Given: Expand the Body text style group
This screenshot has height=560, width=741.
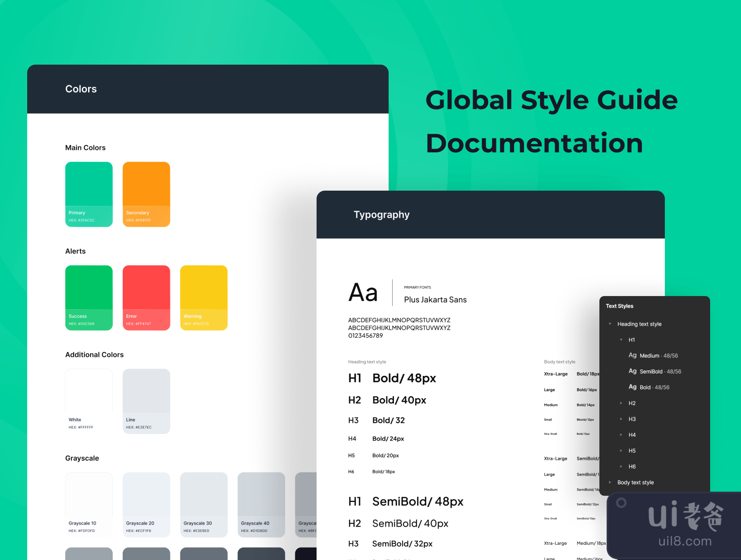Looking at the screenshot, I should (610, 482).
